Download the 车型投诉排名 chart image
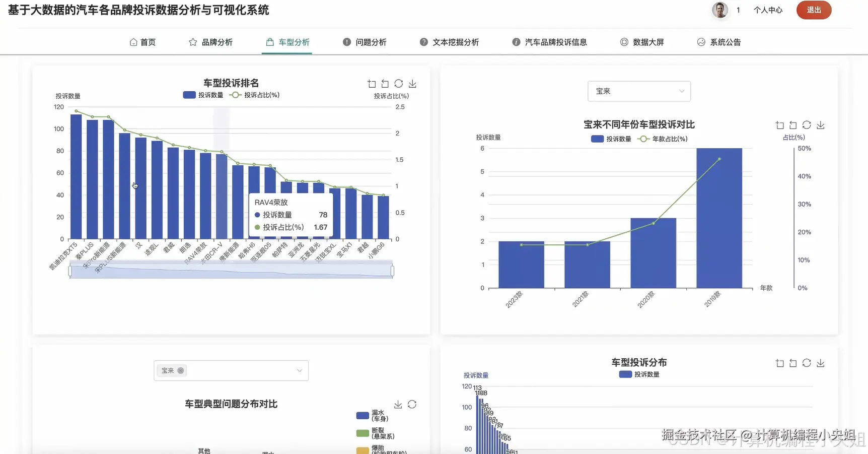Image resolution: width=868 pixels, height=454 pixels. point(413,83)
